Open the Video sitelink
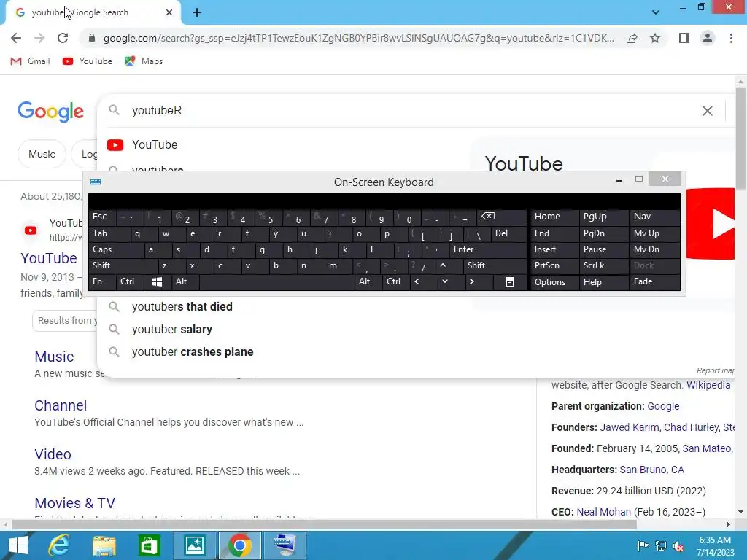Viewport: 747px width, 560px height. click(x=53, y=454)
